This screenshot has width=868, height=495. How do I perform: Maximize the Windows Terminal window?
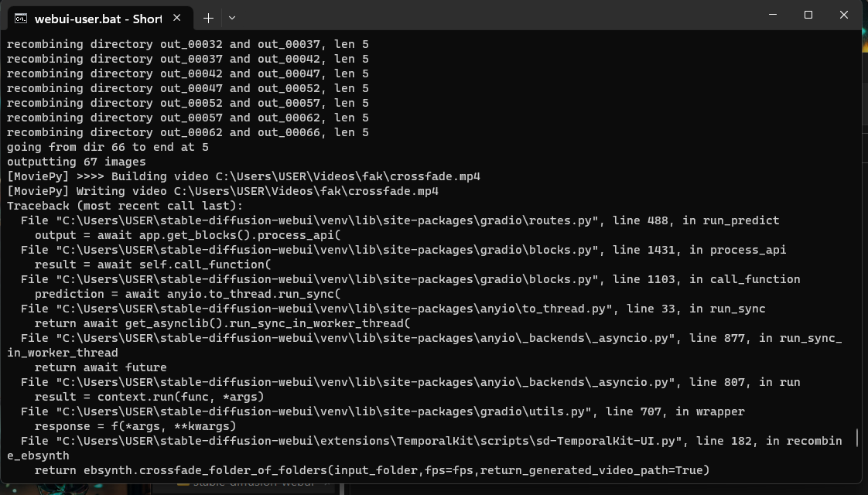point(808,15)
